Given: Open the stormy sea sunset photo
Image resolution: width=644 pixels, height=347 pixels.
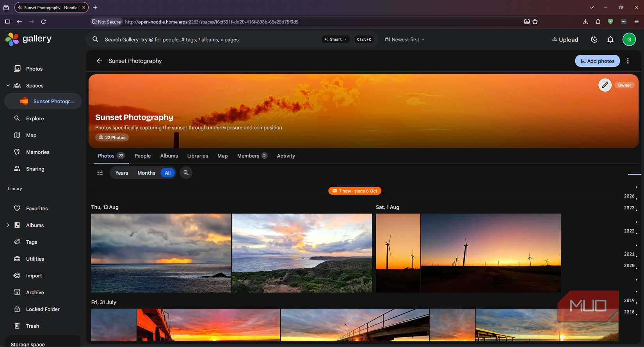Looking at the screenshot, I should [161, 253].
